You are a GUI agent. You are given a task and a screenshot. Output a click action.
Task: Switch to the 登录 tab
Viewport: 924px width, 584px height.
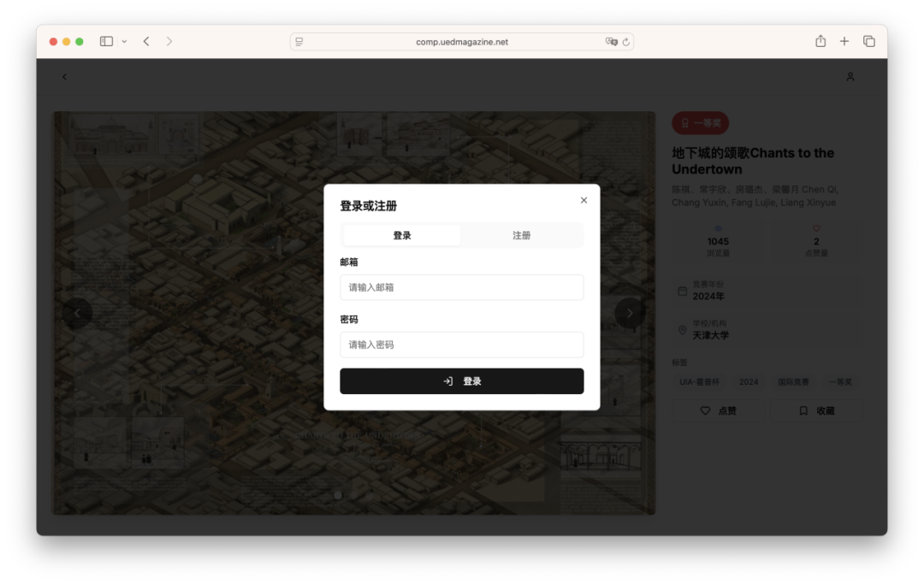point(402,235)
